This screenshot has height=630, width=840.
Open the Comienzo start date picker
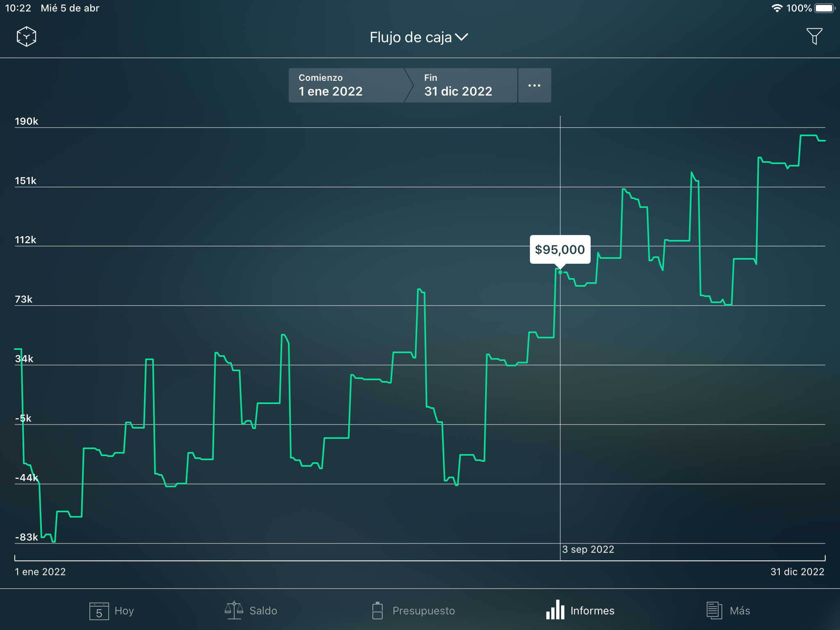click(347, 85)
